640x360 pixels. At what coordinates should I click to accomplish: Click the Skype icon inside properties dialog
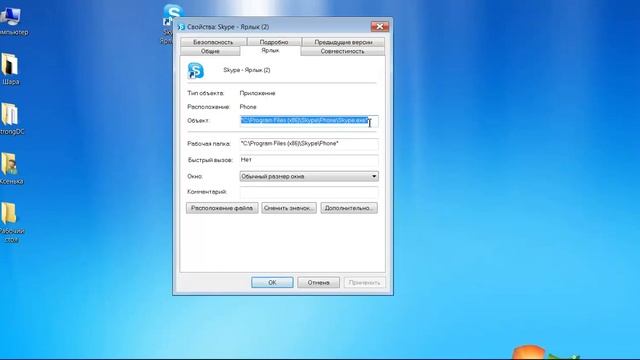coord(196,71)
